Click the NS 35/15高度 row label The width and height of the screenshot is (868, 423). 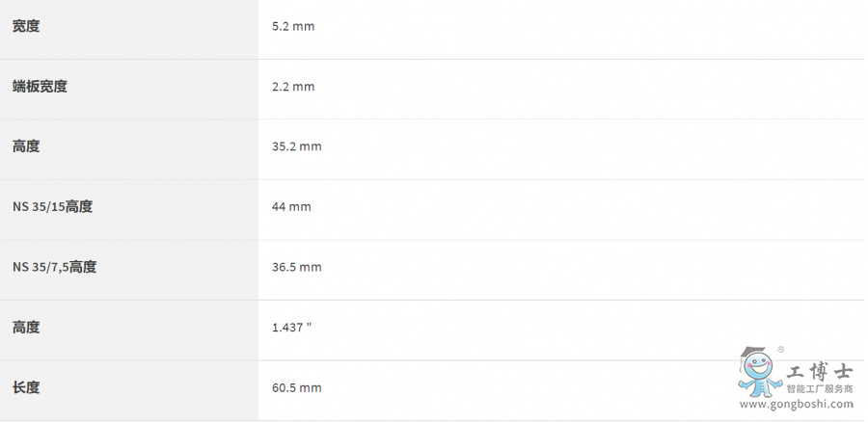coord(52,207)
